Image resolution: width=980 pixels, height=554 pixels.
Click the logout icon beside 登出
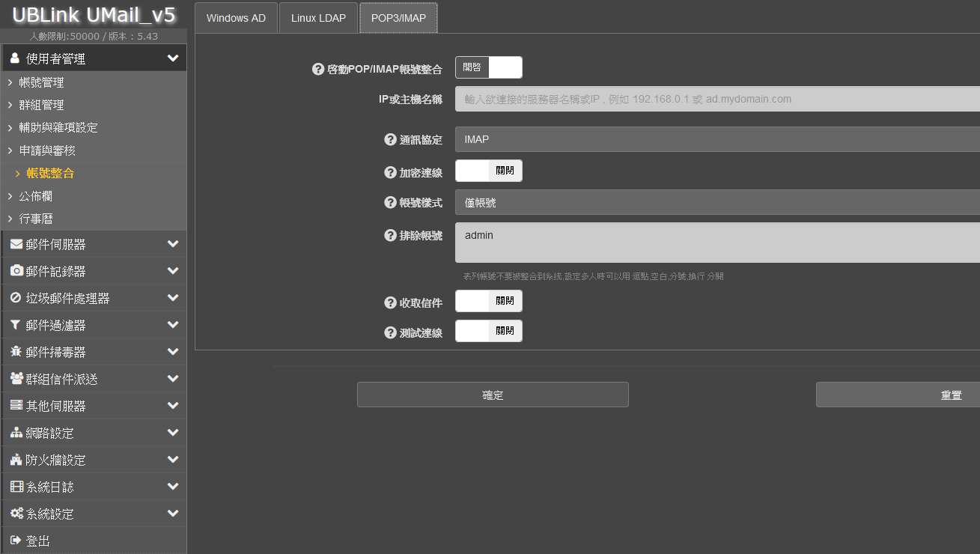tap(16, 541)
